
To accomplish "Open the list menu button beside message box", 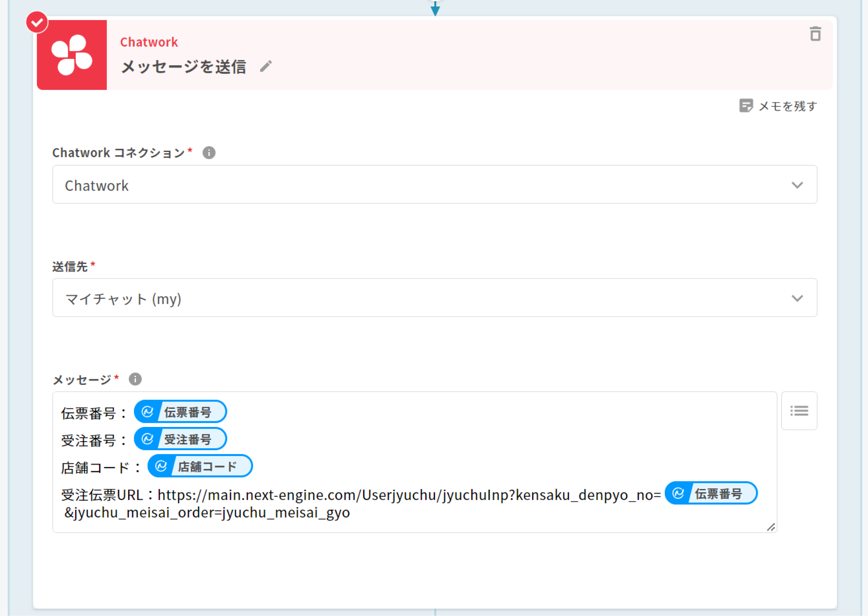I will (799, 411).
